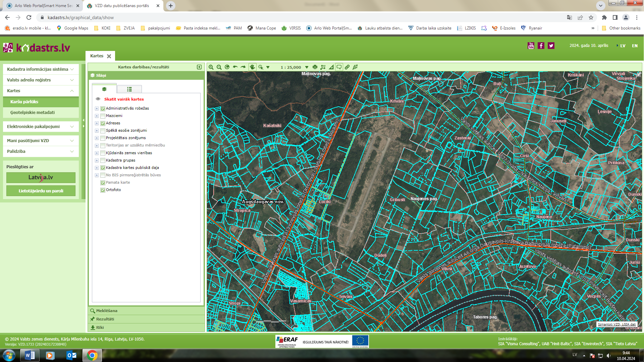Open Izmantoti VZD, LGIA dati link
This screenshot has width=644, height=362.
click(x=616, y=324)
